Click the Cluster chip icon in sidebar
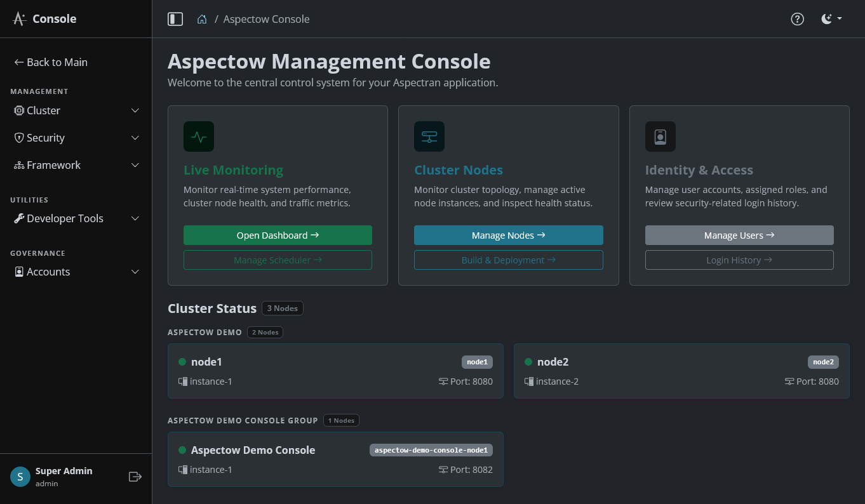The image size is (865, 504). [19, 110]
